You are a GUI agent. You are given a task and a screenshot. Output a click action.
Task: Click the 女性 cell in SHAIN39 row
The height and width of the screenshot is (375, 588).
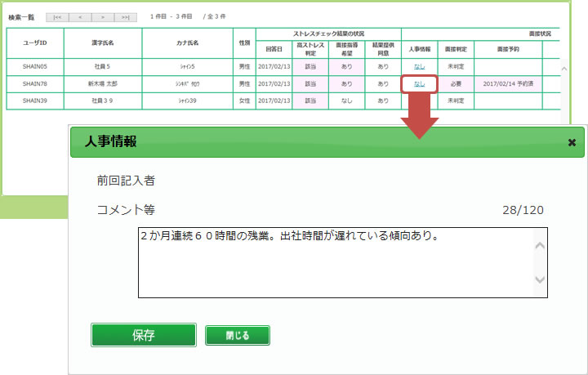point(244,100)
